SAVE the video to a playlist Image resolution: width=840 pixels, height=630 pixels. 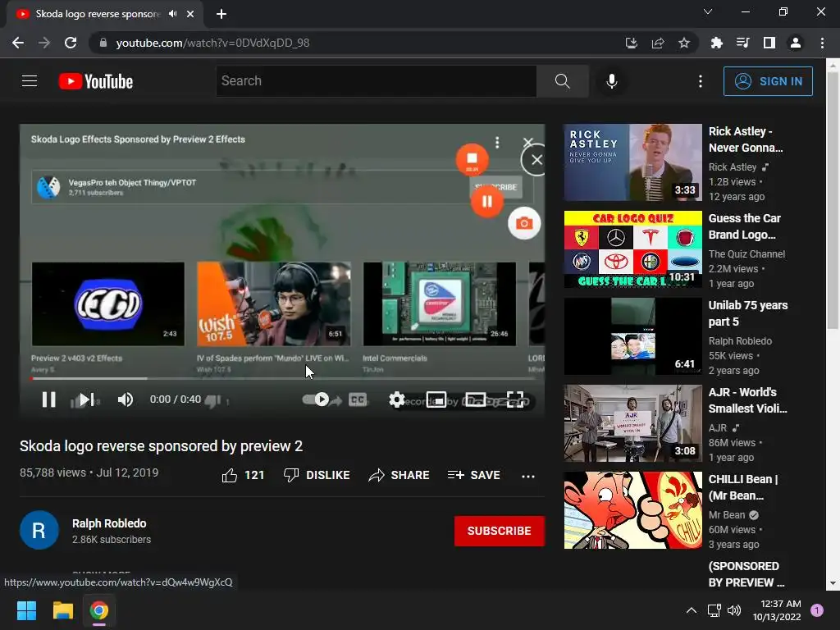pos(473,475)
